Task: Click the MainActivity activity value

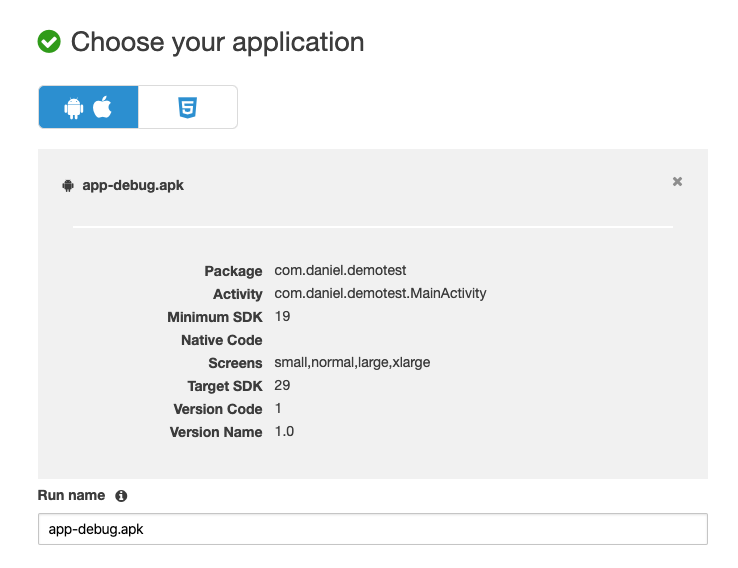Action: [380, 294]
